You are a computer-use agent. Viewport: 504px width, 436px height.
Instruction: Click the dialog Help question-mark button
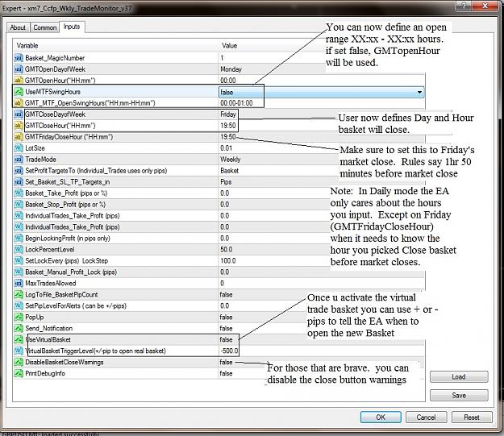[464, 6]
